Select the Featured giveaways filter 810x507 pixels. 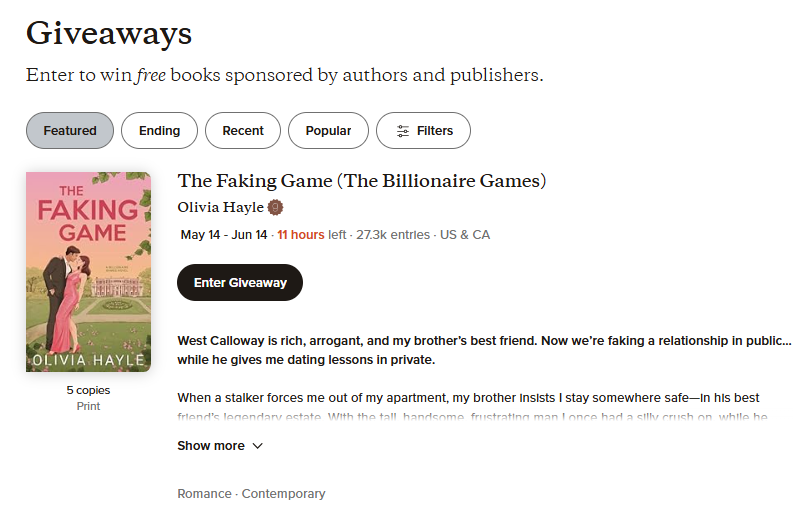[x=70, y=131]
